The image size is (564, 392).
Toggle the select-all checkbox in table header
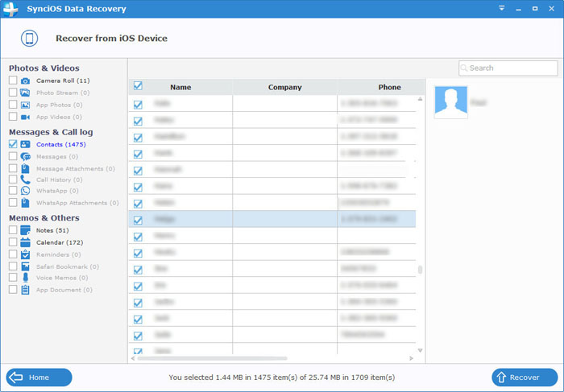(138, 86)
